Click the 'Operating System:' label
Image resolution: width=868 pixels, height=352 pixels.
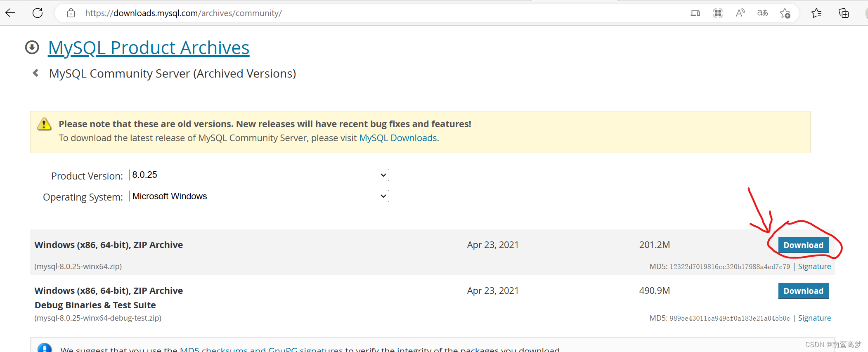pos(83,197)
